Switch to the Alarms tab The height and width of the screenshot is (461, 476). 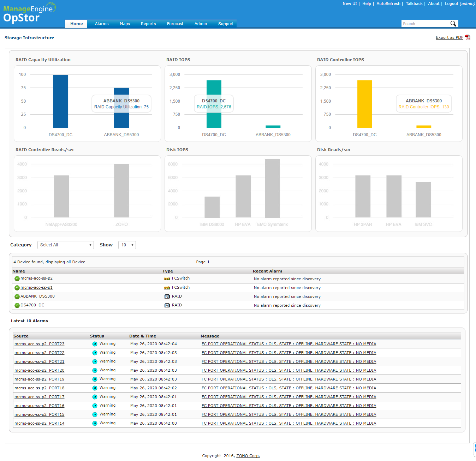pyautogui.click(x=102, y=24)
